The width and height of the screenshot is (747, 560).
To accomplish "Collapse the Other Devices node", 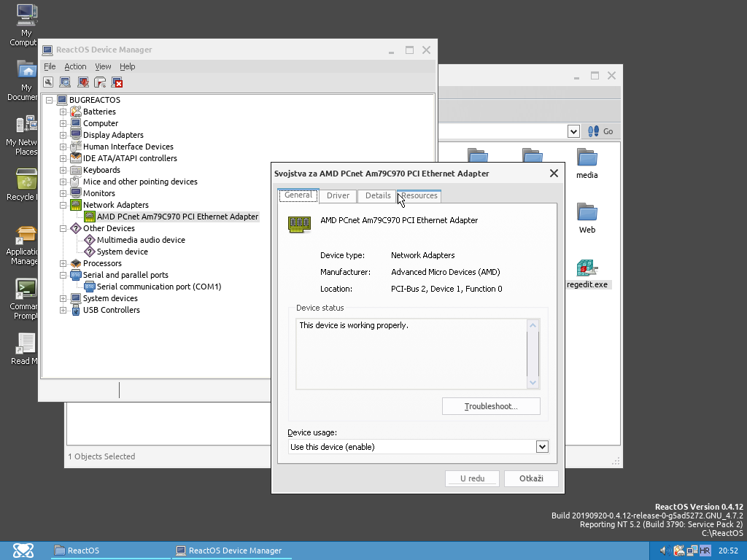I will coord(63,228).
